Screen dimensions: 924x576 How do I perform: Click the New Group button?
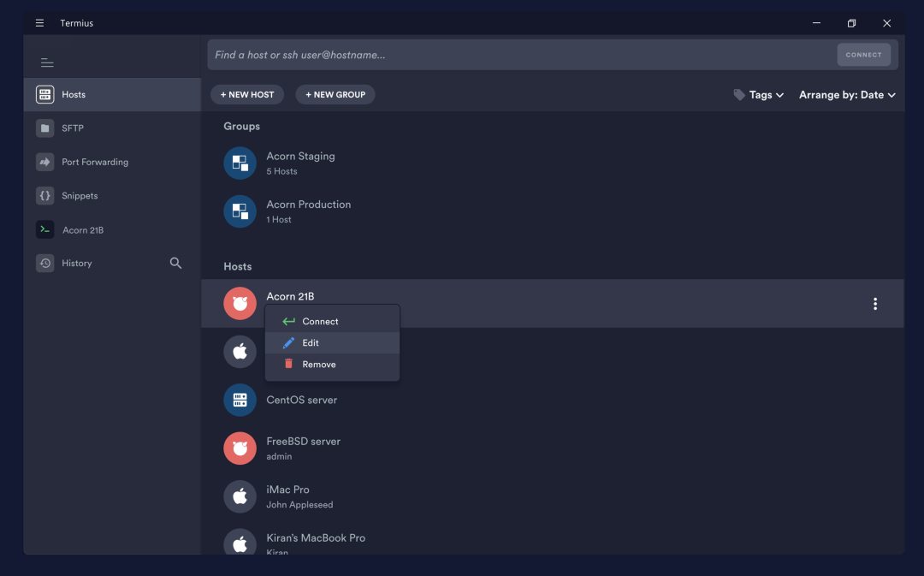[335, 95]
